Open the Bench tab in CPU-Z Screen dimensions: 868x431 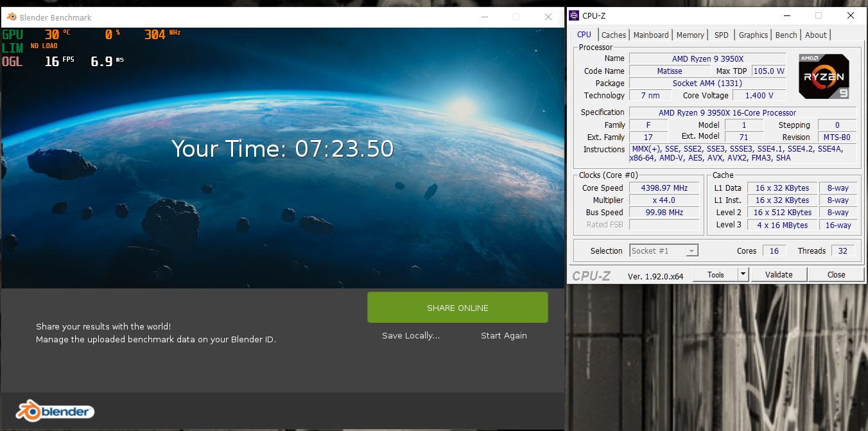coord(786,35)
